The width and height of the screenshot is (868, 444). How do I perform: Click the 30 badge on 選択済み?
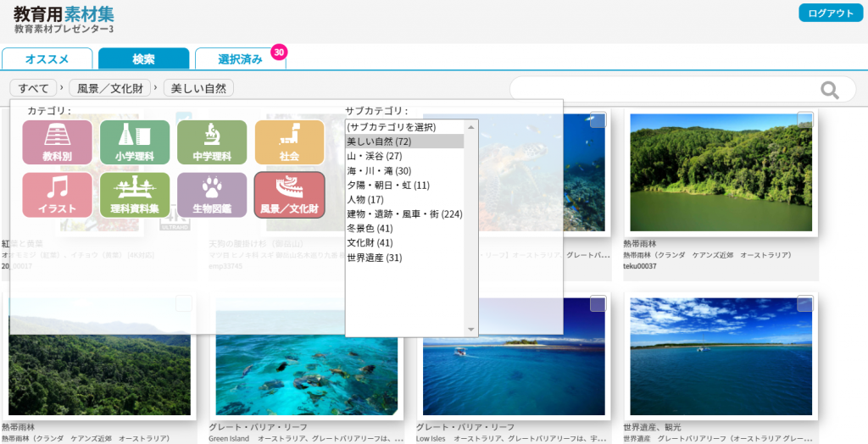coord(279,53)
